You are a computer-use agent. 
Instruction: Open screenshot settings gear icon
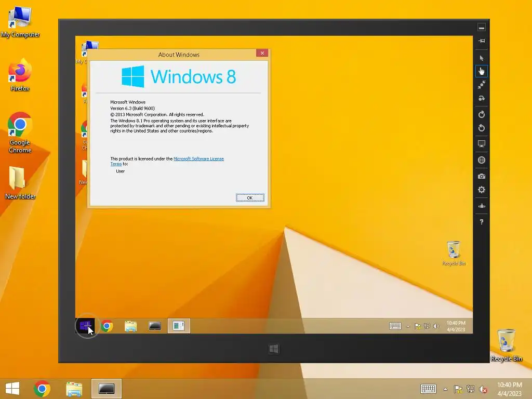[482, 190]
